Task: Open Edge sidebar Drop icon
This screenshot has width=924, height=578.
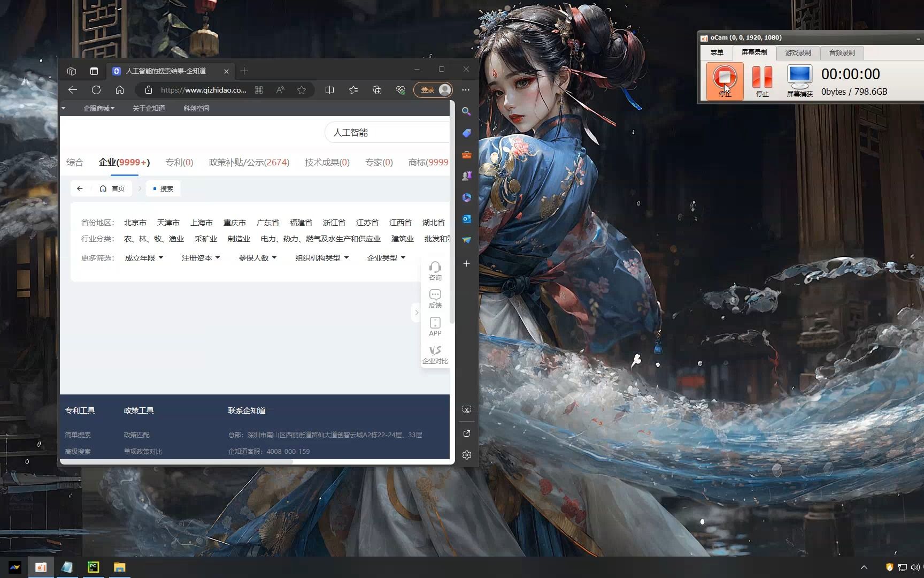Action: pyautogui.click(x=466, y=240)
